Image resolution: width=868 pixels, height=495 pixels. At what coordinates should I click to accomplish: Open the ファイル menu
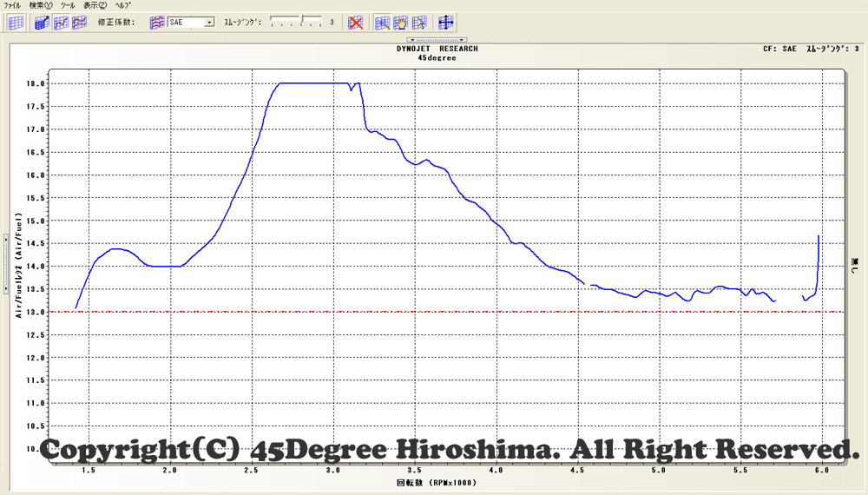pos(13,5)
